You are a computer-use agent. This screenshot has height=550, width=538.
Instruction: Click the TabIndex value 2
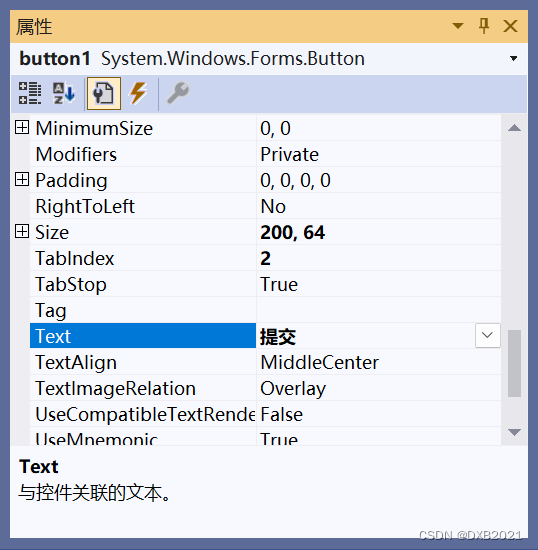[265, 258]
